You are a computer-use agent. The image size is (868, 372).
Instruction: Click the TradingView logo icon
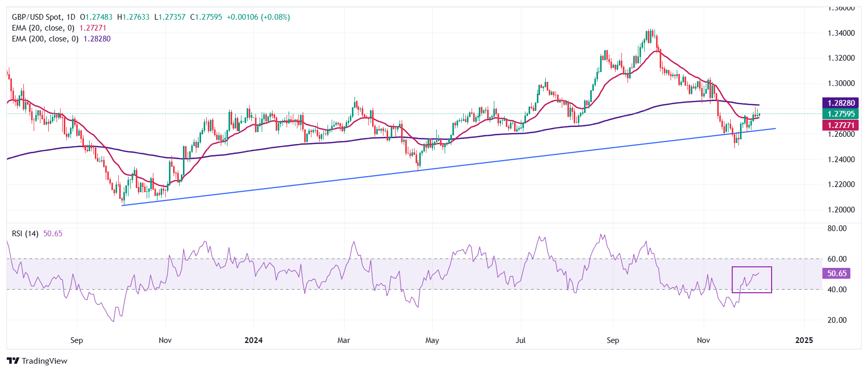tap(13, 361)
